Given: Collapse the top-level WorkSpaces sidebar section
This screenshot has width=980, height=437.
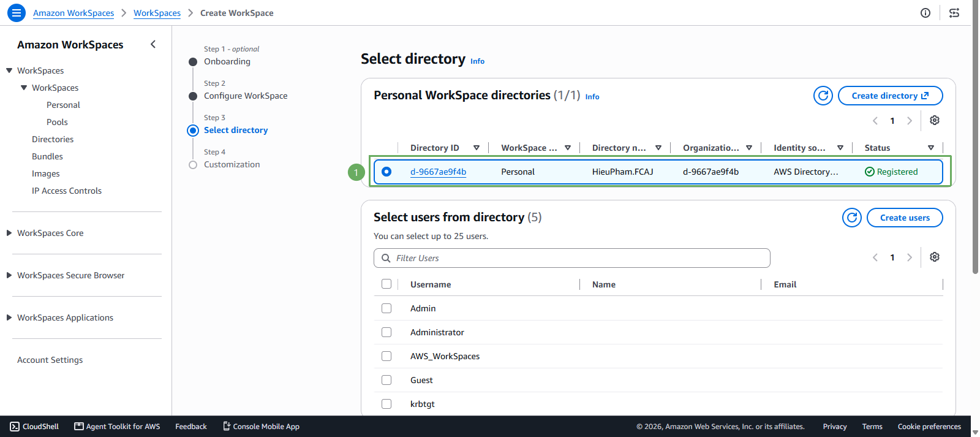Looking at the screenshot, I should click(x=9, y=70).
